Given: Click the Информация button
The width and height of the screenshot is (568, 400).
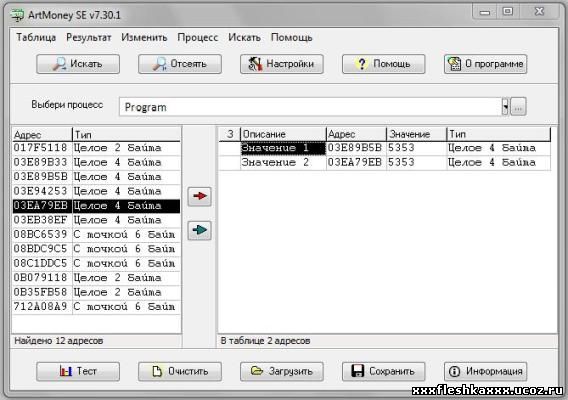Looking at the screenshot, I should pos(485,371).
